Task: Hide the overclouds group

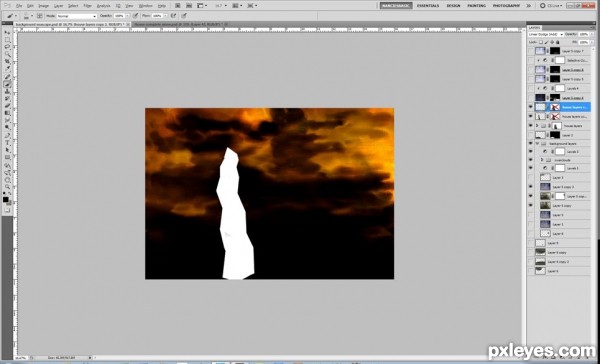Action: click(530, 160)
